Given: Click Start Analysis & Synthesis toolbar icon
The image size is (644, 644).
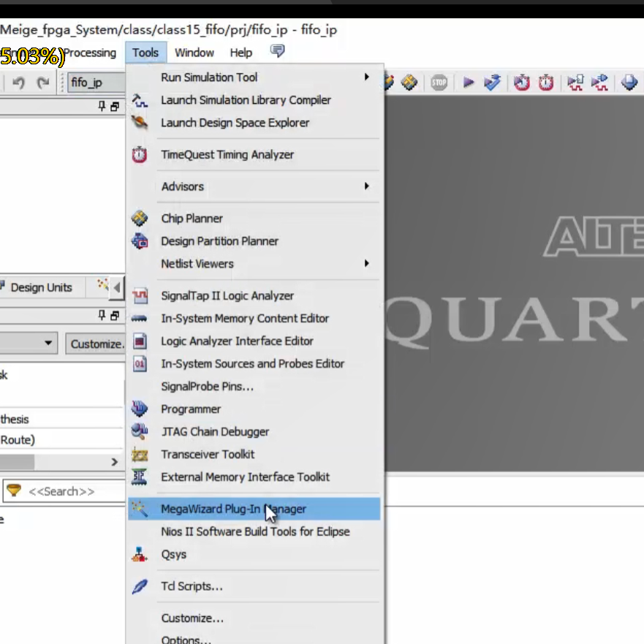Looking at the screenshot, I should click(x=492, y=83).
